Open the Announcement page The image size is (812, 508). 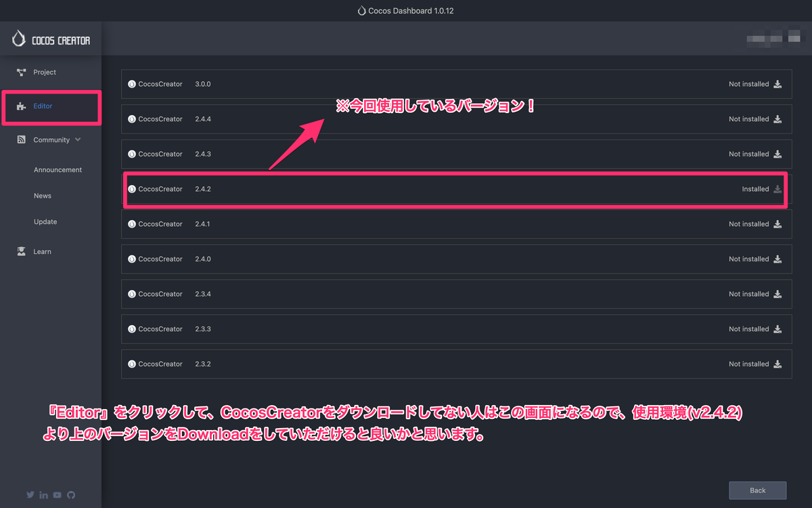58,169
